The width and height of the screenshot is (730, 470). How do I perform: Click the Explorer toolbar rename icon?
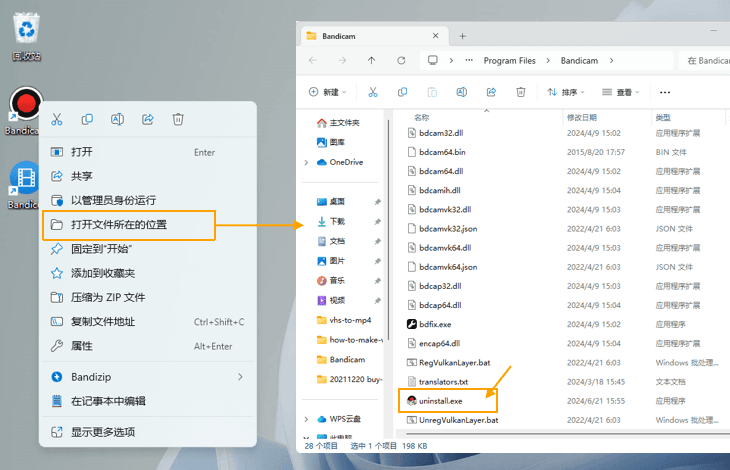coord(461,92)
